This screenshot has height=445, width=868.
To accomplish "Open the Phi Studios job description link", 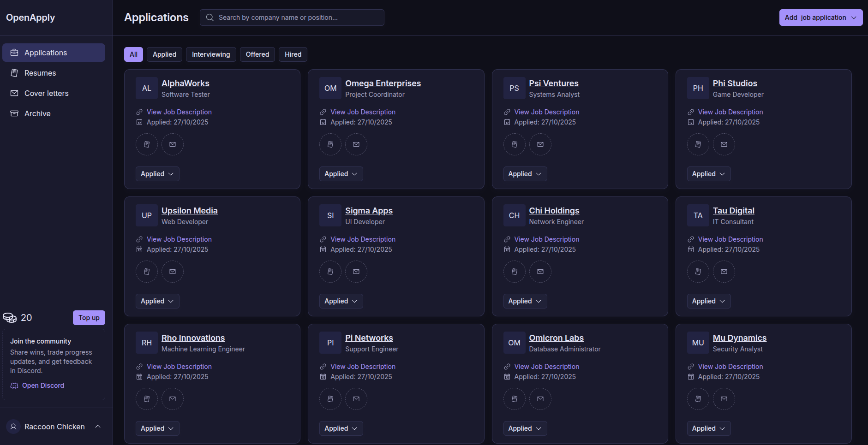I will pyautogui.click(x=730, y=112).
